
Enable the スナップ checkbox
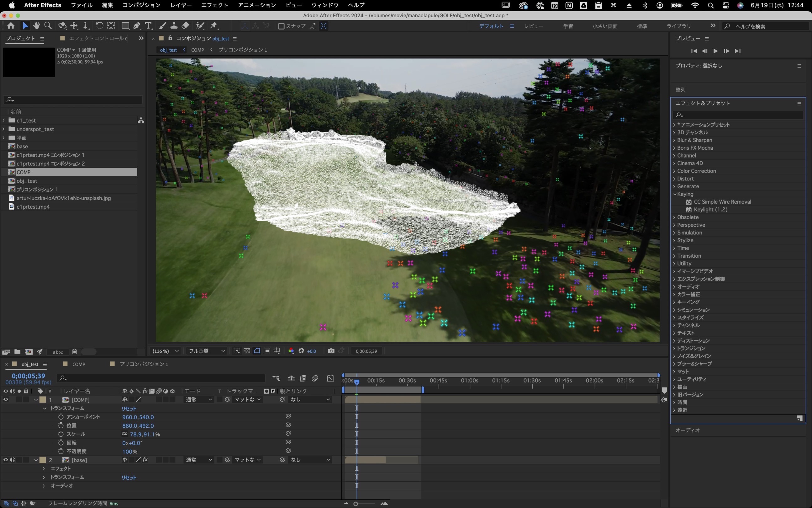(x=282, y=26)
